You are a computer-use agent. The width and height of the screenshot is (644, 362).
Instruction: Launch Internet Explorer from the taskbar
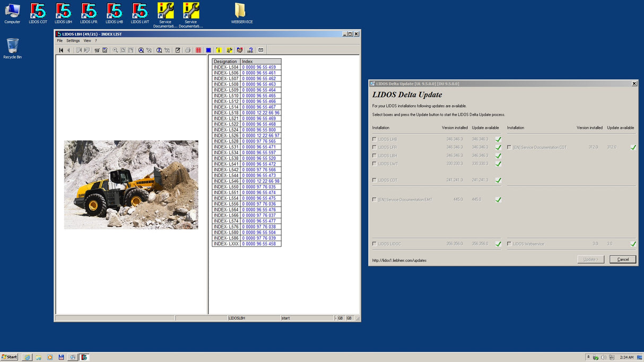point(27,357)
